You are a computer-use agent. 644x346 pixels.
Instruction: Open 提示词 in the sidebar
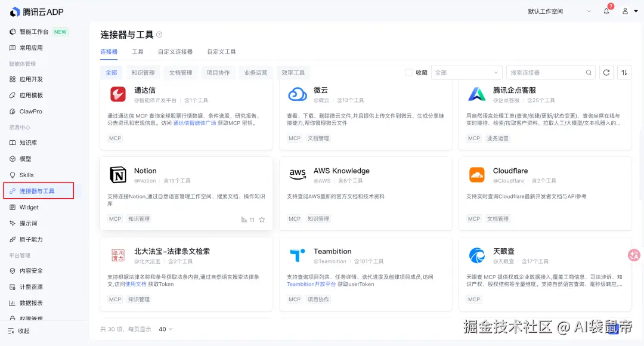[29, 223]
